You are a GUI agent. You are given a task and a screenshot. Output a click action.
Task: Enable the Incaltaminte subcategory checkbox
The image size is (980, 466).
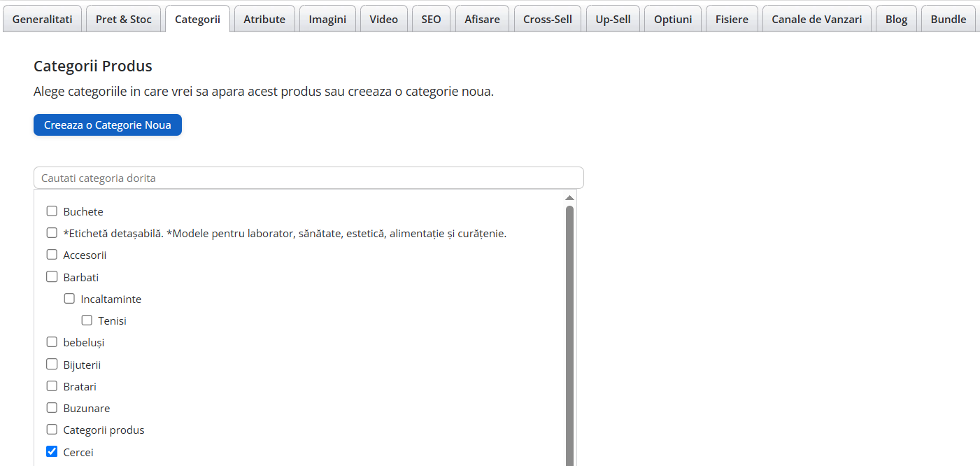pyautogui.click(x=69, y=298)
